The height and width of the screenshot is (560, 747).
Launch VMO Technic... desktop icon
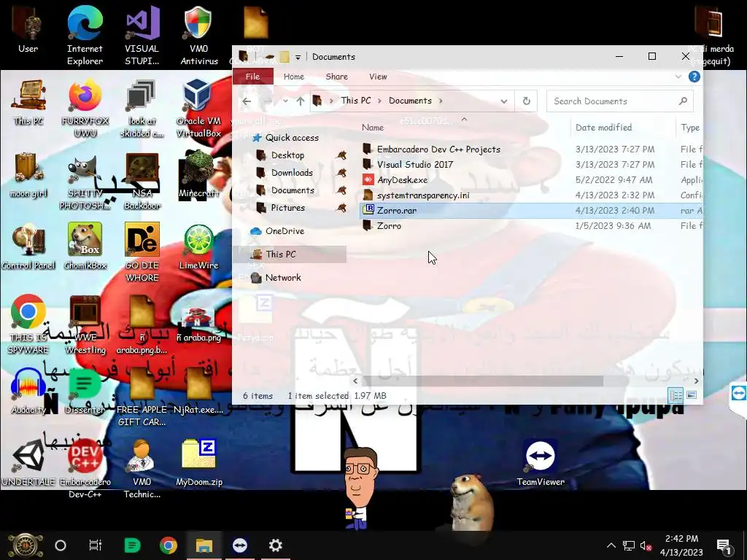coord(142,469)
